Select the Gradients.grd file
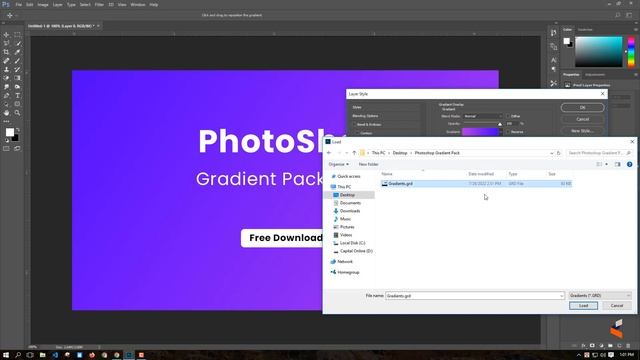Screen dimensions: 640x360 (x=476, y=184)
